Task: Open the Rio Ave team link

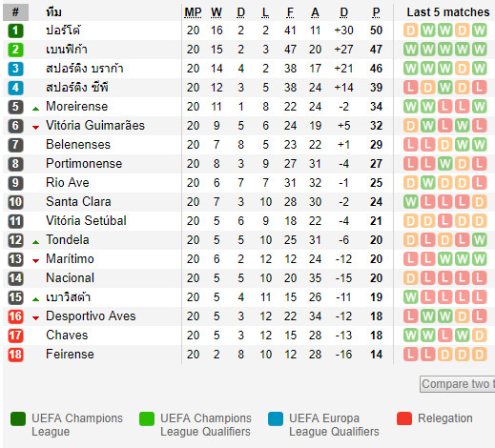Action: (x=68, y=183)
